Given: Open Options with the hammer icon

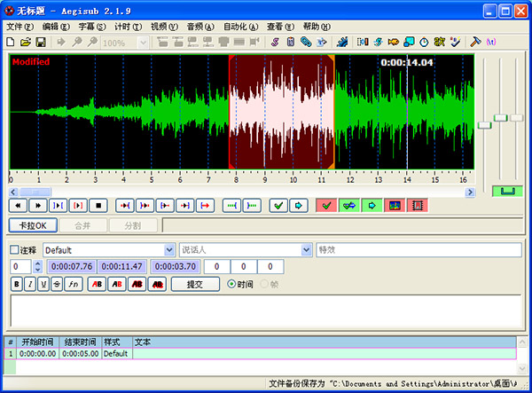Looking at the screenshot, I should point(475,42).
